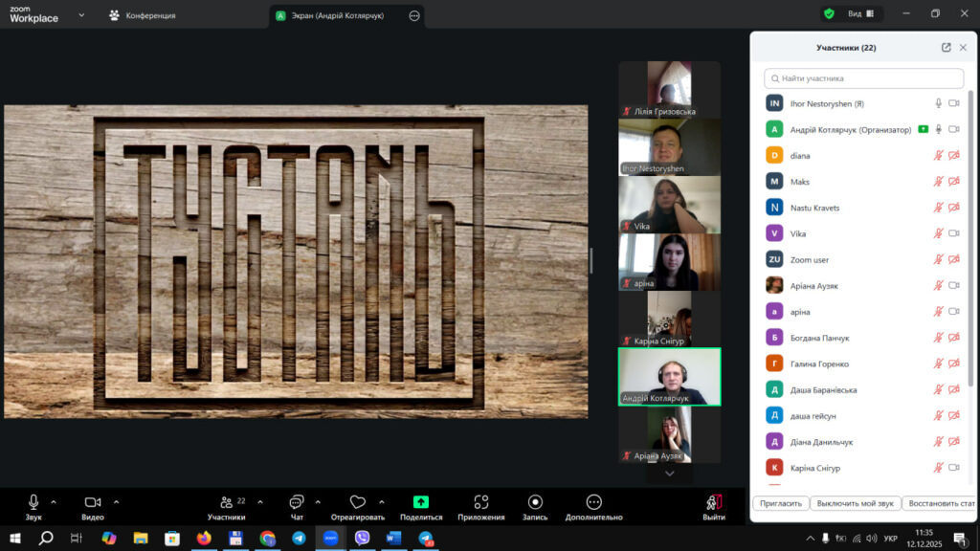Click the Найти участника search field
Screen dimensions: 980x551
[x=863, y=78]
